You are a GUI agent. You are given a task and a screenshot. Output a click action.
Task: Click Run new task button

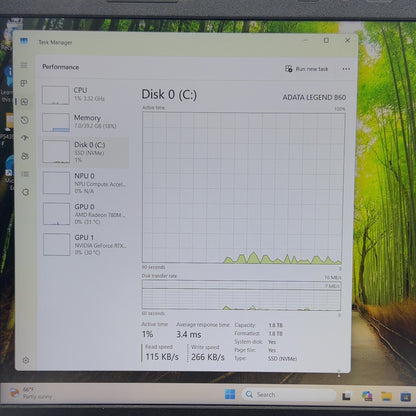coord(307,69)
